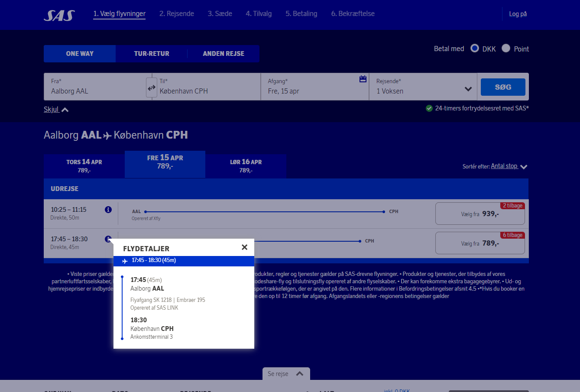The width and height of the screenshot is (580, 392).
Task: Choose the Lør 16 Apr date tab
Action: [246, 166]
